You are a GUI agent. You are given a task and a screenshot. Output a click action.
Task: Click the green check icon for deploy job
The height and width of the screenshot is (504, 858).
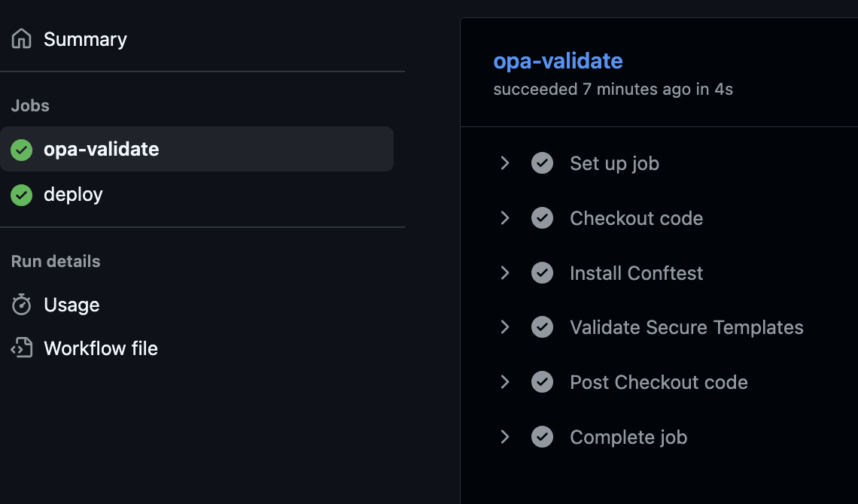tap(21, 194)
